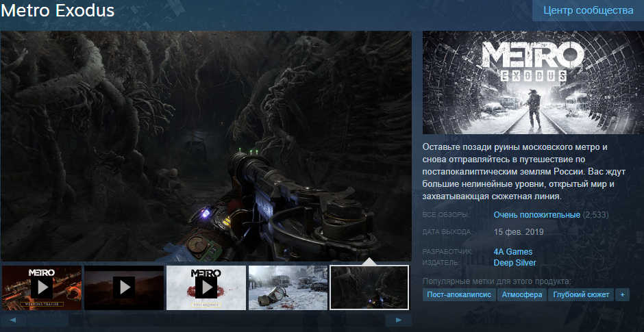Click the left arrow of thumbnail strip

point(14,320)
